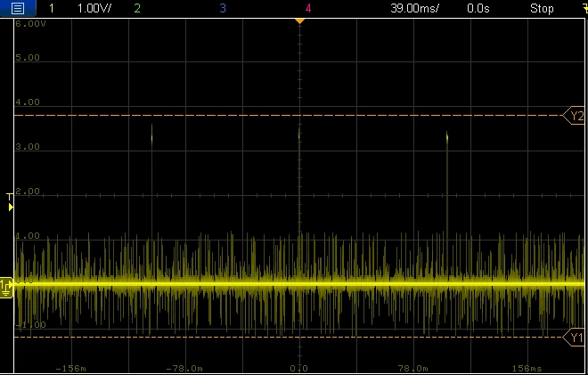Select channel 1 label
This screenshot has width=588, height=375.
pyautogui.click(x=52, y=8)
